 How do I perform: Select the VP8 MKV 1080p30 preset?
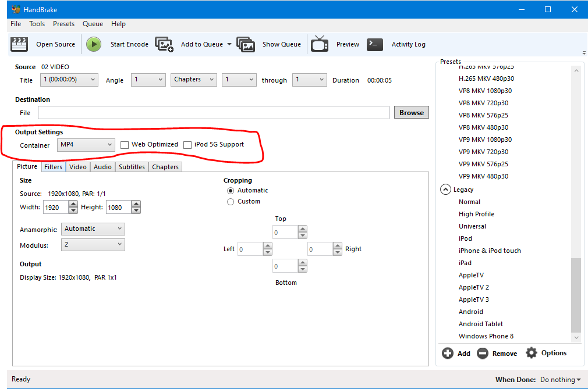pos(486,91)
